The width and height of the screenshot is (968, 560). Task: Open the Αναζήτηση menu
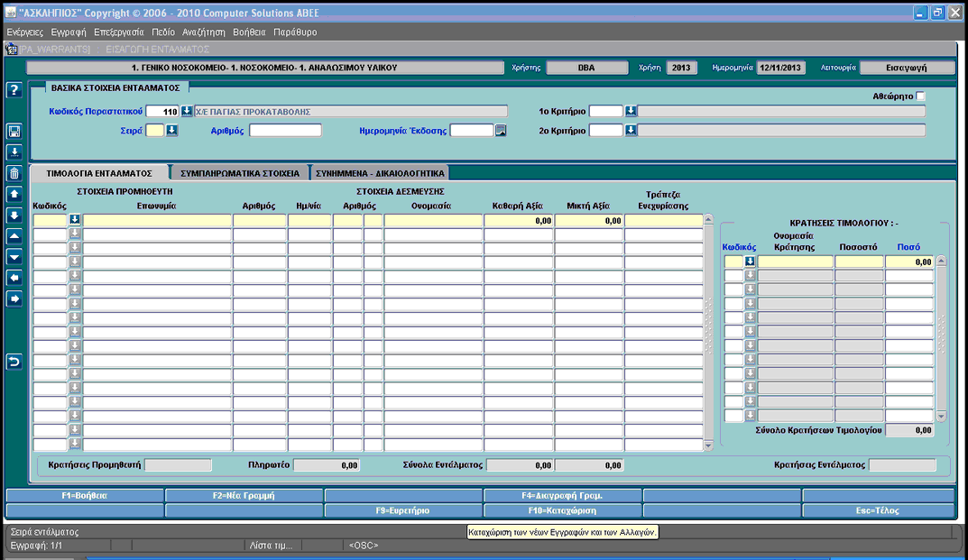(x=204, y=32)
